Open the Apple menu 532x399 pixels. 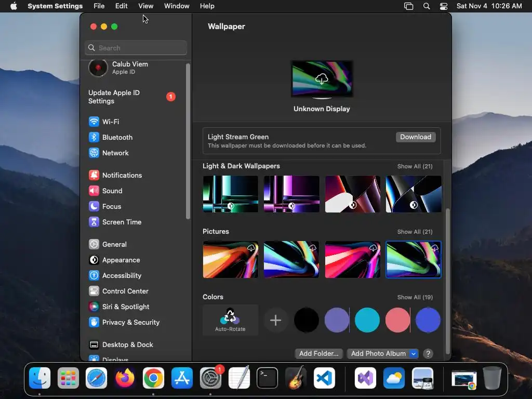pos(14,6)
